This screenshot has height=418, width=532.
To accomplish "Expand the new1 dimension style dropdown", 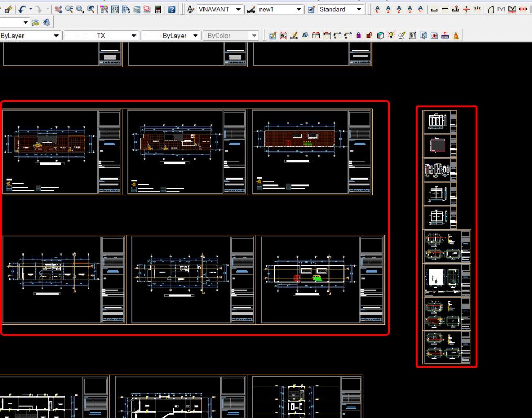I will [x=298, y=9].
